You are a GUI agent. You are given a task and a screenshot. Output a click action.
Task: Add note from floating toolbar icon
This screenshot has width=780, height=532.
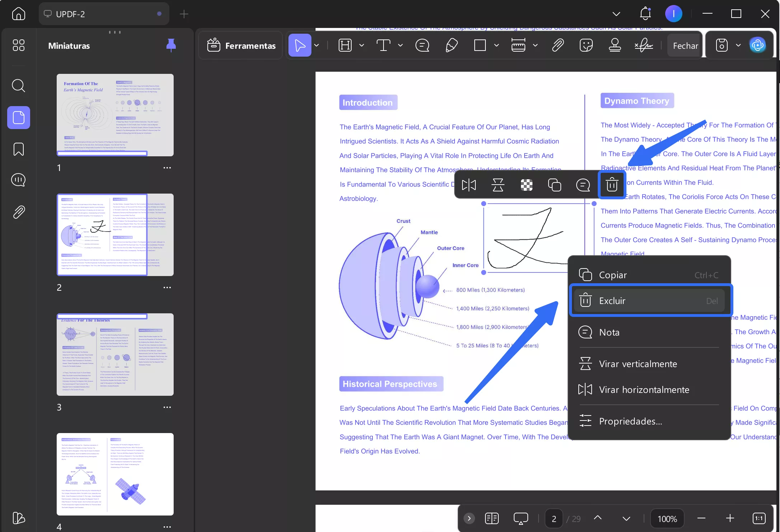pyautogui.click(x=583, y=185)
